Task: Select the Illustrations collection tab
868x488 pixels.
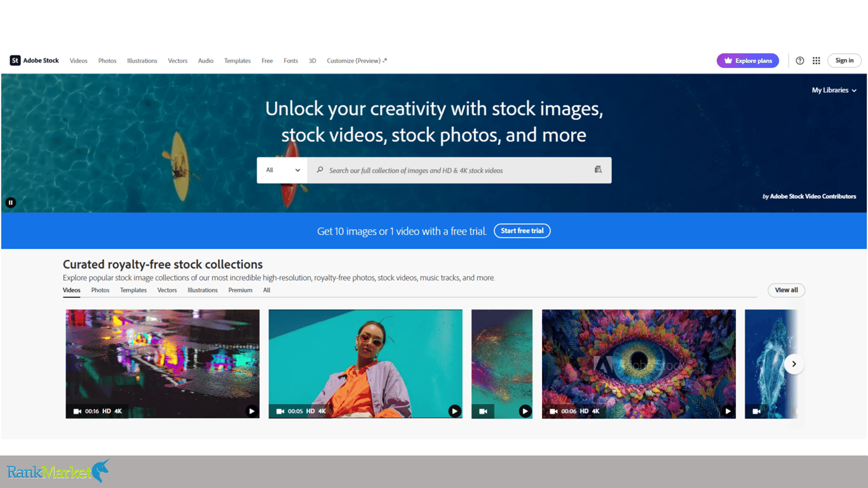Action: (x=203, y=290)
